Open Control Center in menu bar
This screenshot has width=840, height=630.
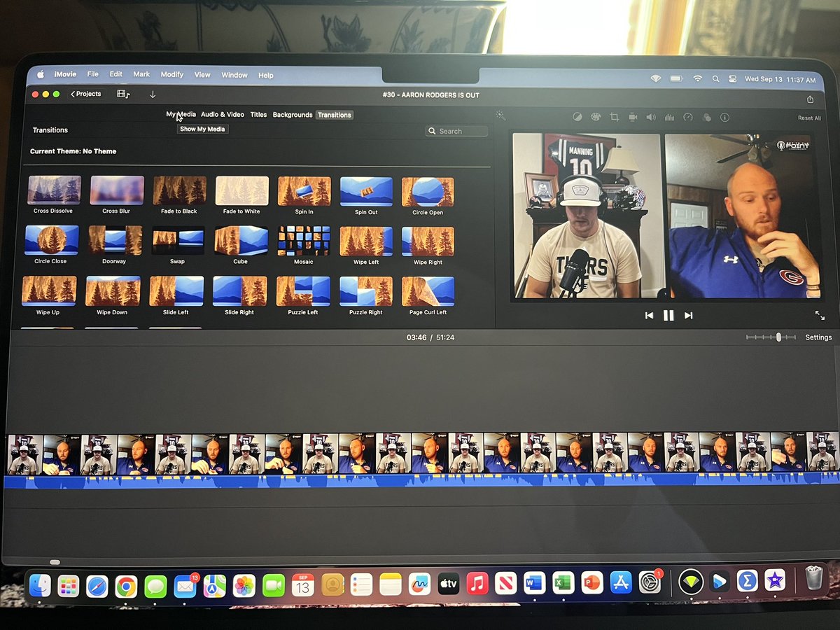733,79
